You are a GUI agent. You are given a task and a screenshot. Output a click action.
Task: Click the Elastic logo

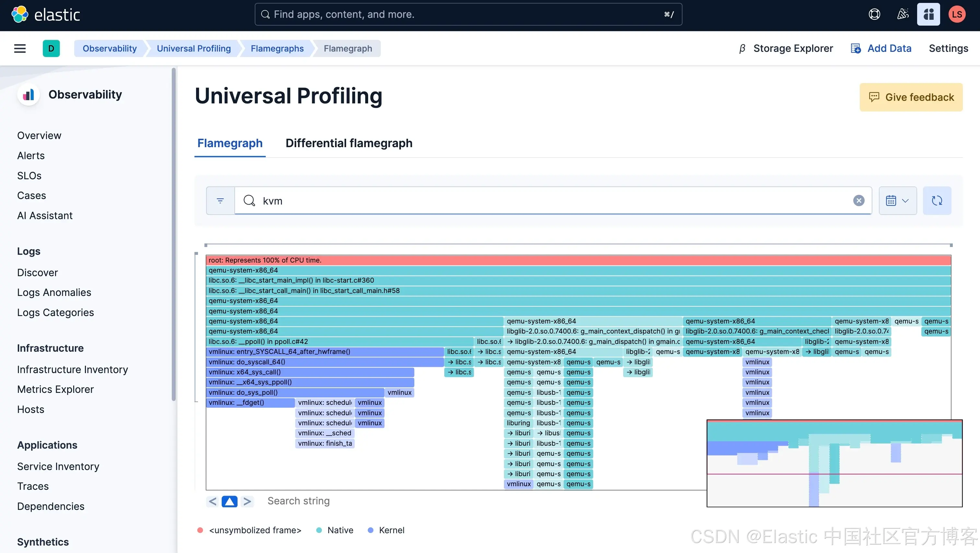pyautogui.click(x=46, y=15)
